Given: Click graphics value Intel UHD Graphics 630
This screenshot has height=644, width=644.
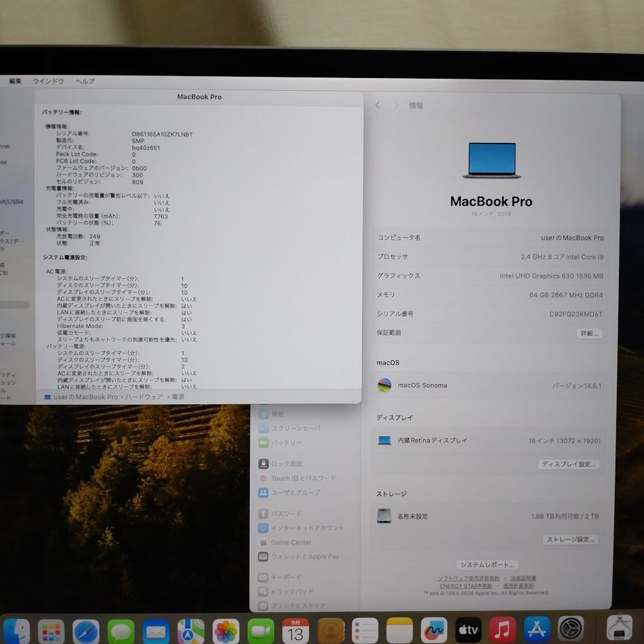Looking at the screenshot, I should point(552,276).
